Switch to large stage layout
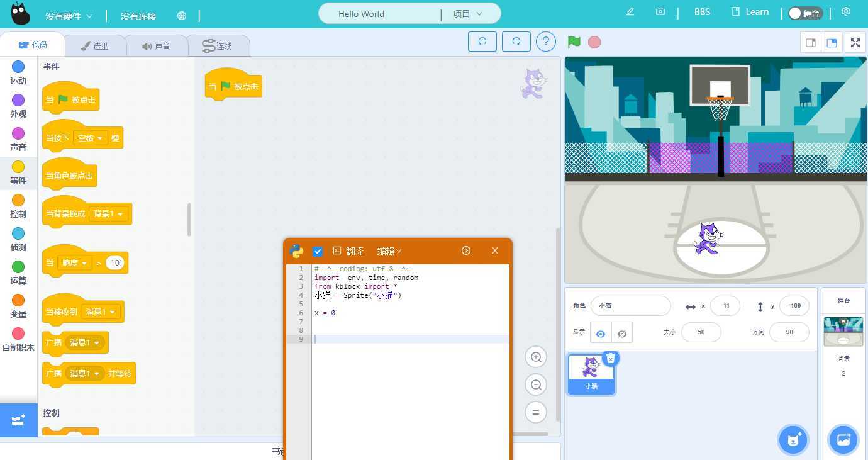Viewport: 868px width, 460px height. click(x=832, y=43)
